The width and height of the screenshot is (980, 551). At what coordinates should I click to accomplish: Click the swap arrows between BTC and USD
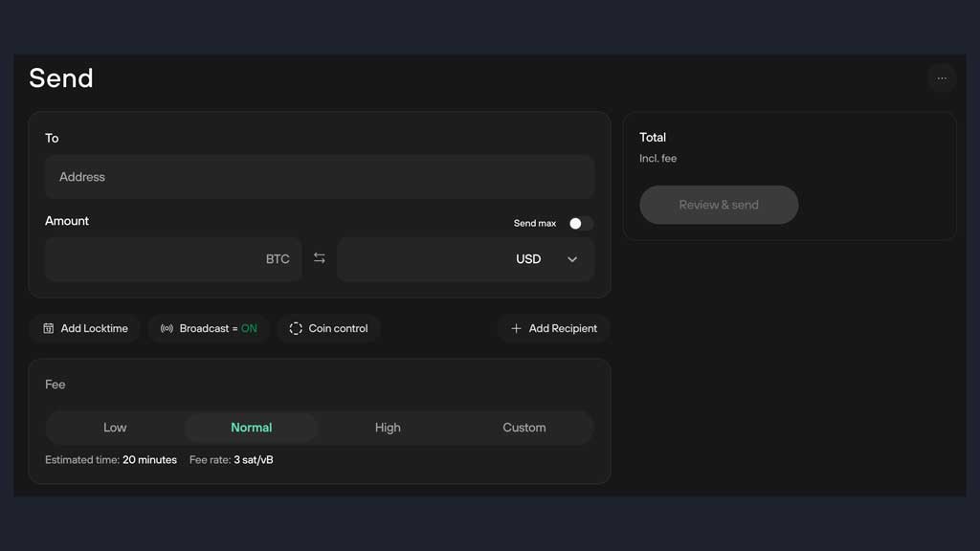click(319, 259)
